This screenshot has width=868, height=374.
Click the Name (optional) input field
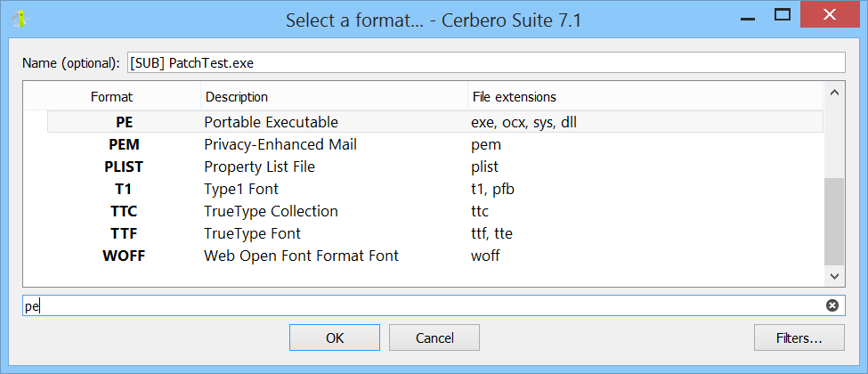486,62
